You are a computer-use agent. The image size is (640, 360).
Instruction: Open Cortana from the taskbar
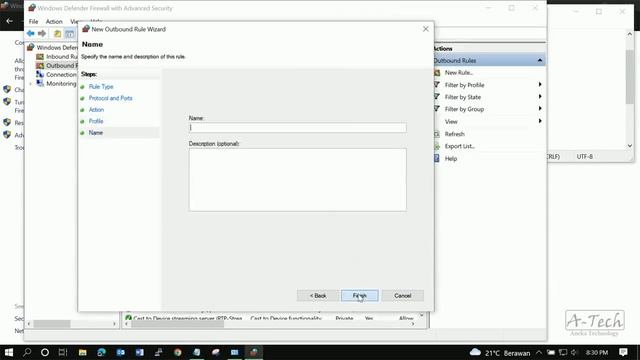coord(45,352)
